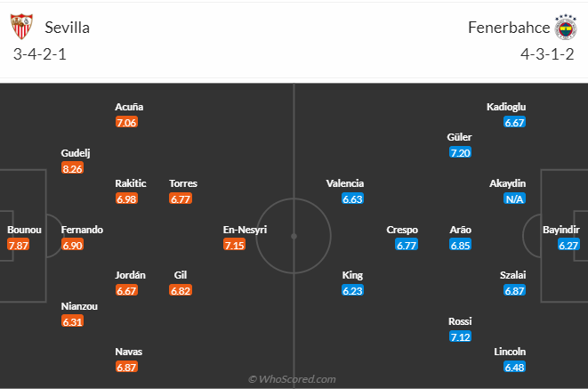
Task: Choose player Valencia on the pitch
Action: (345, 183)
